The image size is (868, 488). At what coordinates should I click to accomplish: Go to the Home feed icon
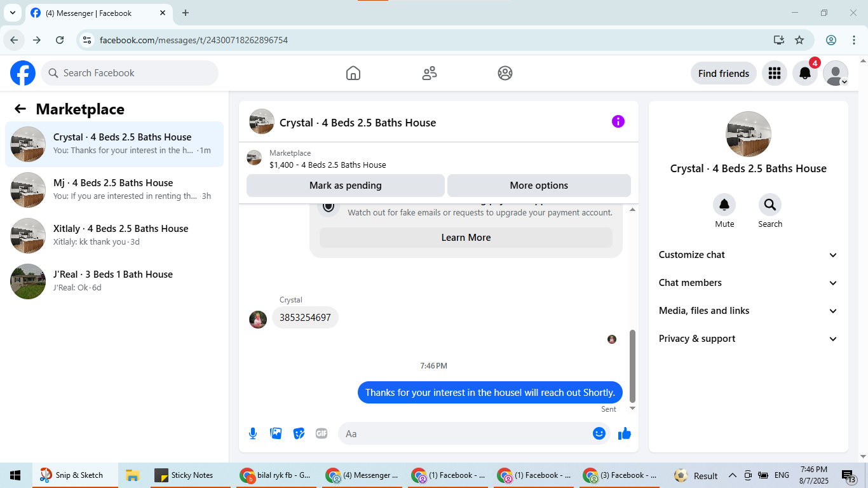click(x=353, y=73)
